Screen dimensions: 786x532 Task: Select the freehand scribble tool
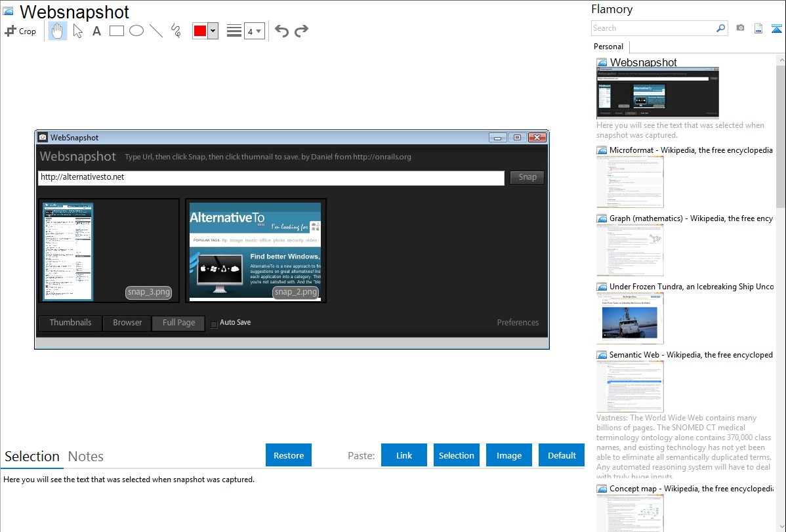point(176,31)
